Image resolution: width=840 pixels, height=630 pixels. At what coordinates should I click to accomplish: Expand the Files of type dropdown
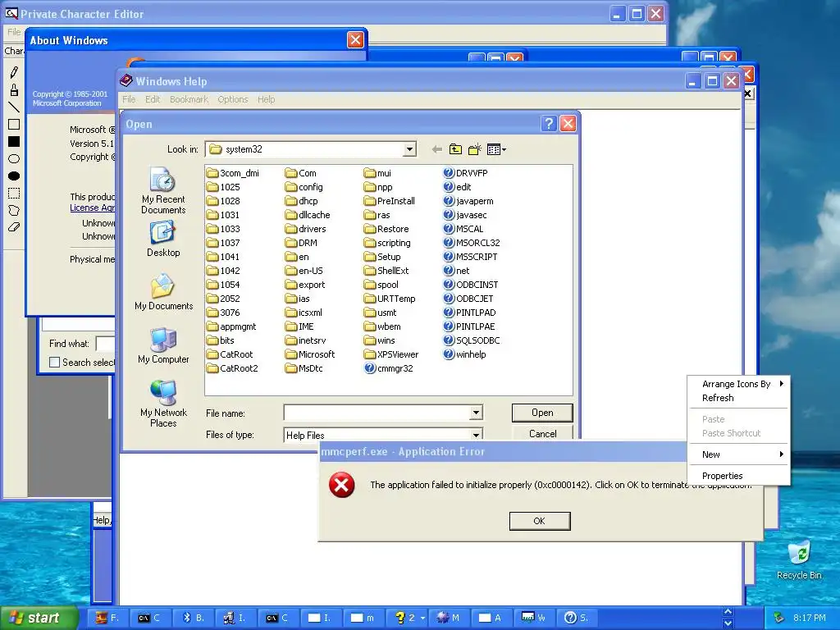point(476,435)
